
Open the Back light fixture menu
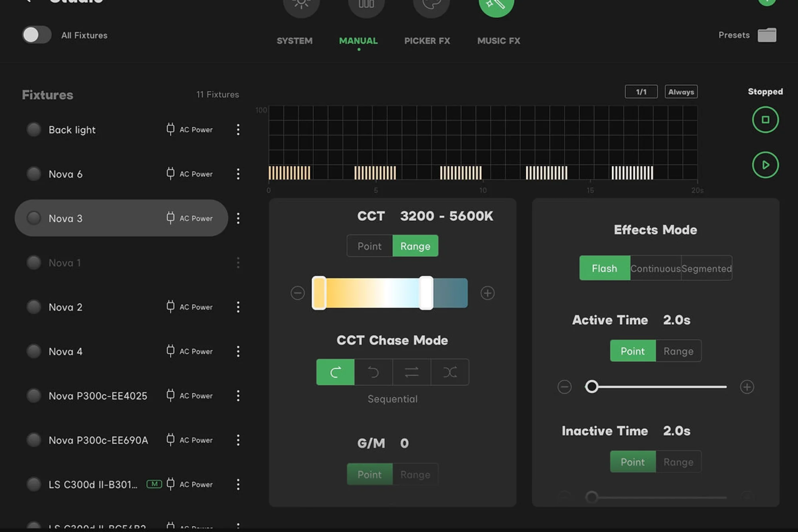click(238, 130)
